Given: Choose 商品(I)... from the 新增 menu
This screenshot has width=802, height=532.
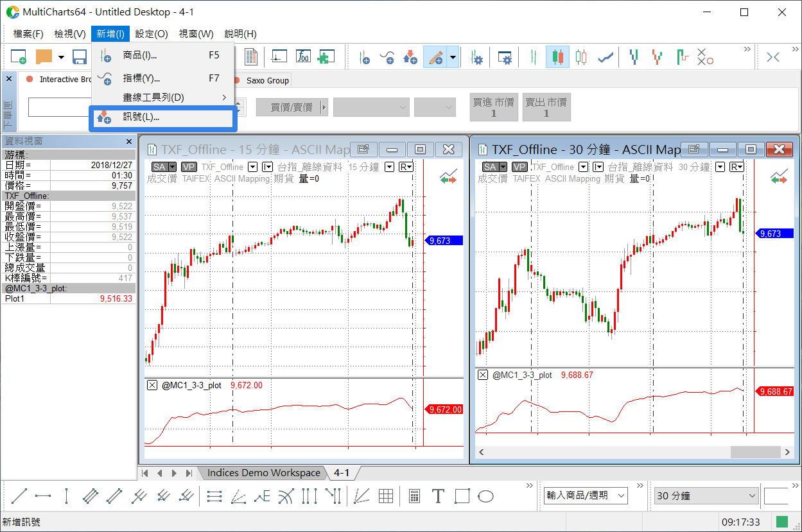Looking at the screenshot, I should pyautogui.click(x=163, y=56).
